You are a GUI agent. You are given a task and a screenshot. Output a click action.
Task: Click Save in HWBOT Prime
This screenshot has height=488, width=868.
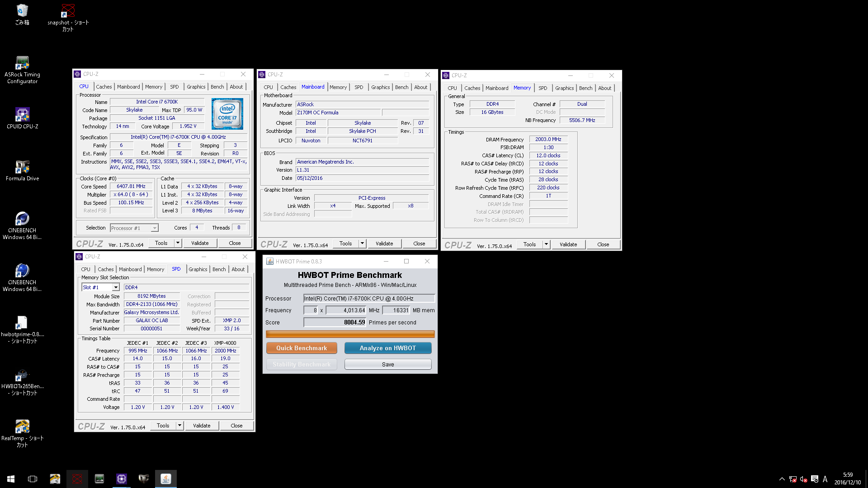tap(388, 364)
